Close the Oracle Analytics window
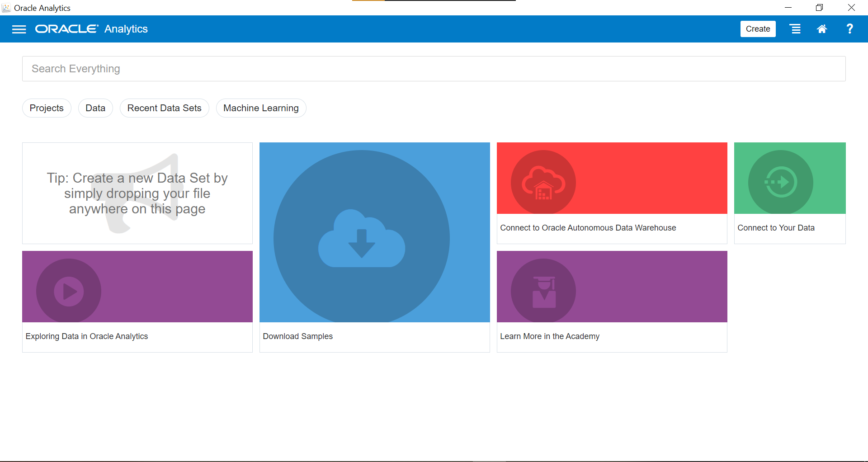The image size is (868, 462). pyautogui.click(x=851, y=8)
